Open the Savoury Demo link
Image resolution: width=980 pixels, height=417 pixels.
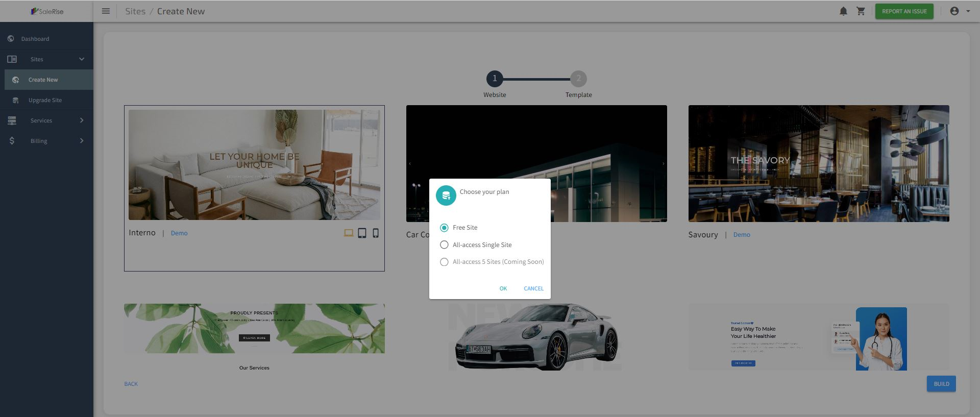742,235
